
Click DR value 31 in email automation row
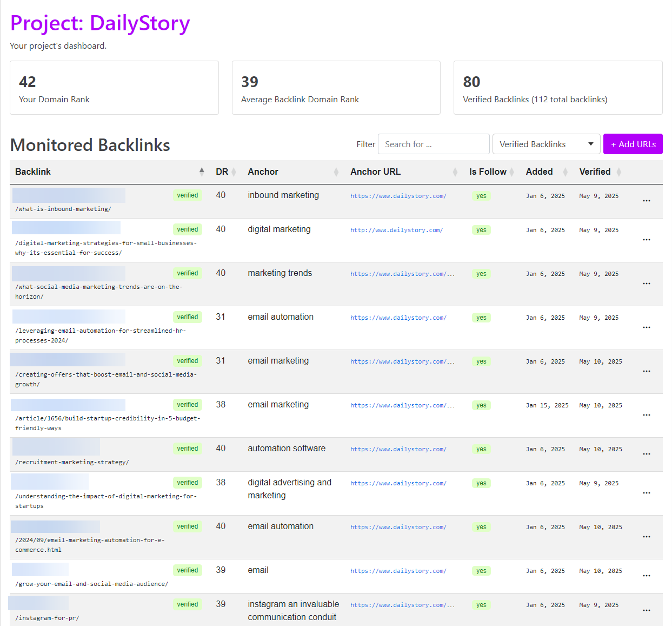pos(221,317)
